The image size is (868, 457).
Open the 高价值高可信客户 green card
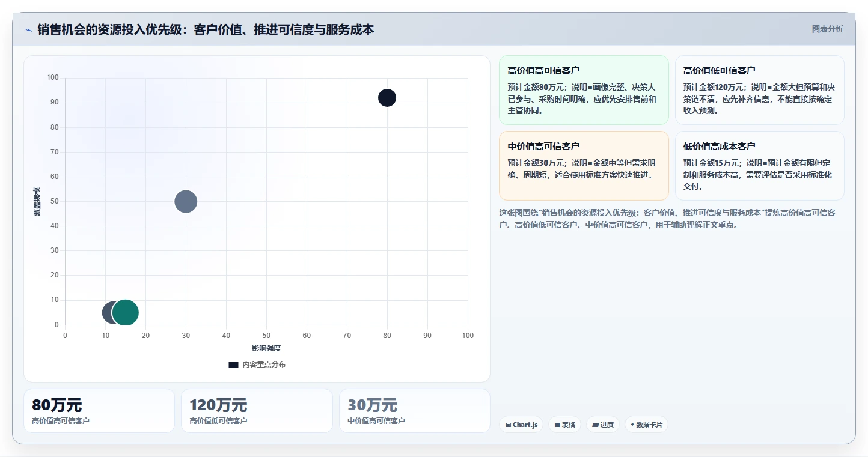[x=584, y=90]
